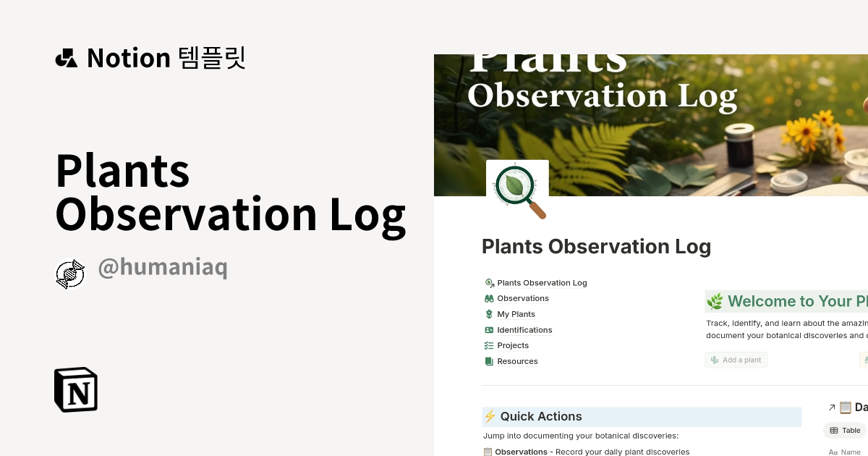Click the binoculars icon beside Observations

489,298
